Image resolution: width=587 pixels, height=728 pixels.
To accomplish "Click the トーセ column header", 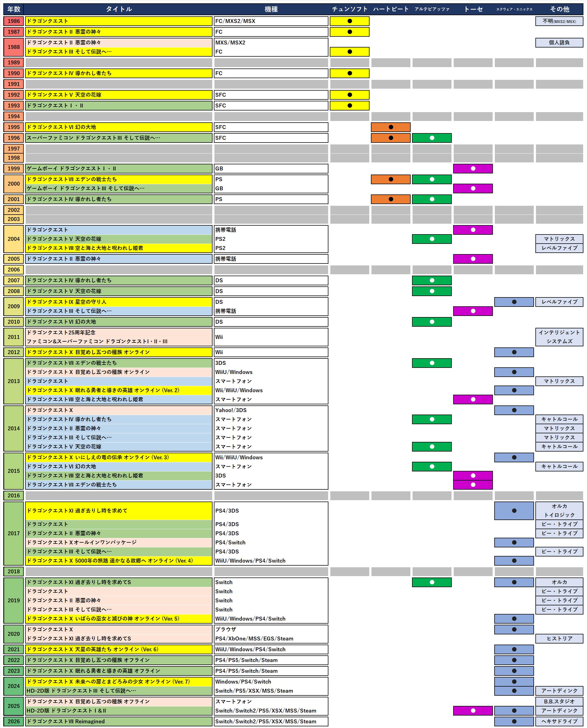I will click(x=473, y=9).
